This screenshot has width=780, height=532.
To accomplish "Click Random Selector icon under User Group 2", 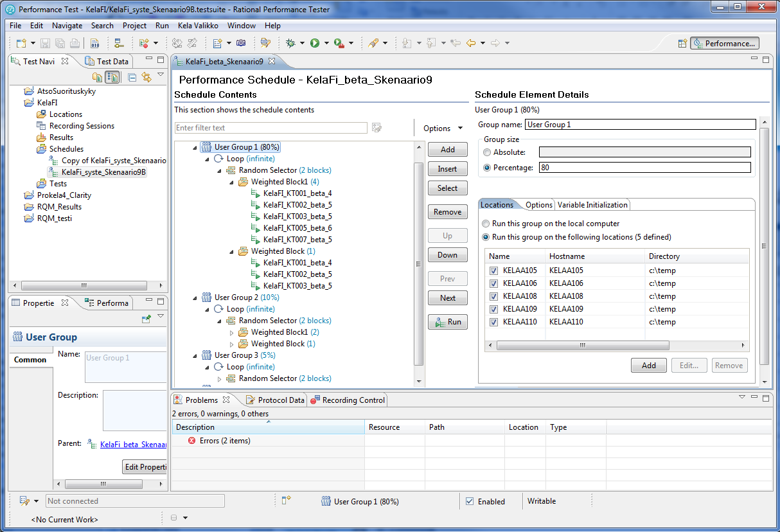I will click(x=231, y=321).
